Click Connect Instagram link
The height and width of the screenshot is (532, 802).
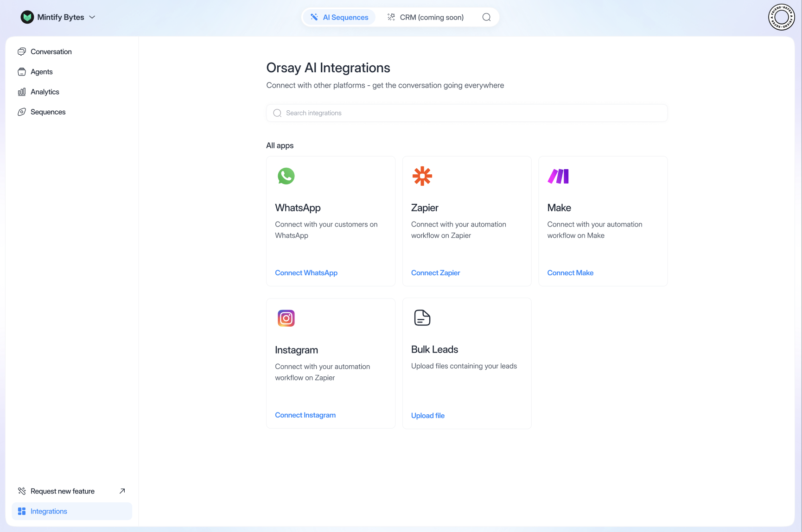306,415
